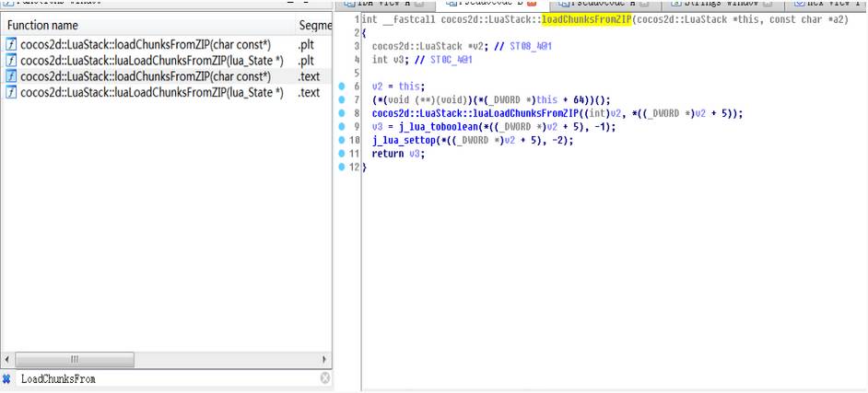The height and width of the screenshot is (393, 868).
Task: Click function icon of .plt loadChunksFromZIP row
Action: (11, 45)
